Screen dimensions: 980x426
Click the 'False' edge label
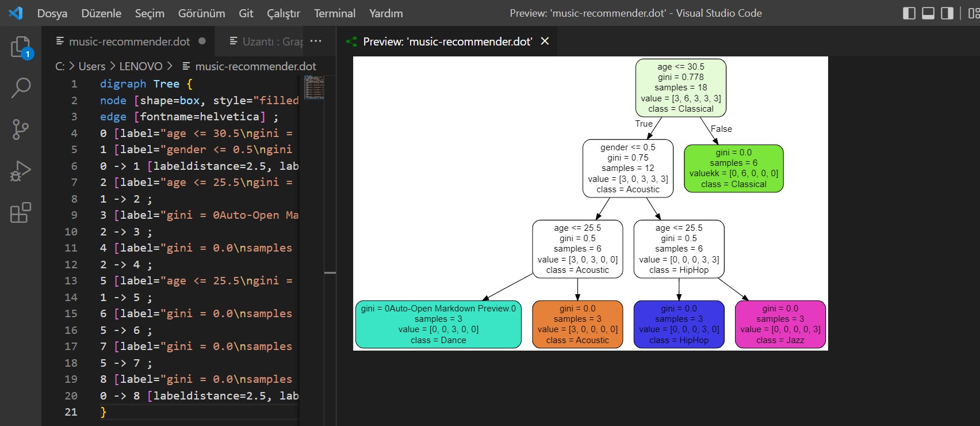[x=721, y=129]
